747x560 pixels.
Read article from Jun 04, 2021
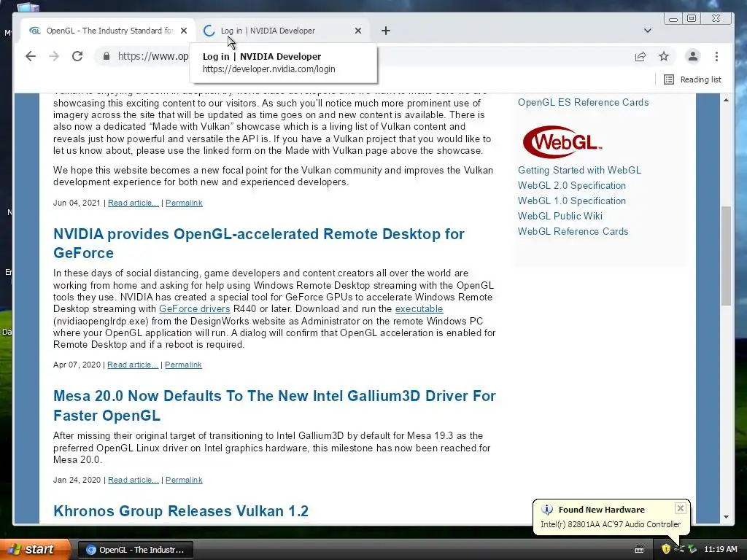[x=133, y=203]
